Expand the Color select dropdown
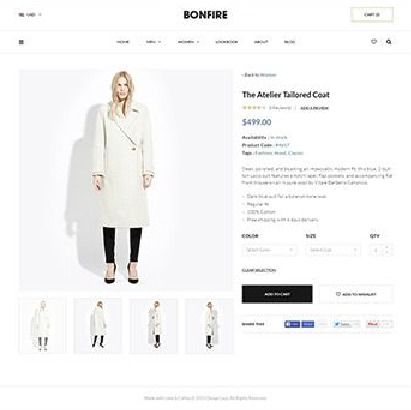Viewport: 411px width, 410px height. click(x=270, y=250)
